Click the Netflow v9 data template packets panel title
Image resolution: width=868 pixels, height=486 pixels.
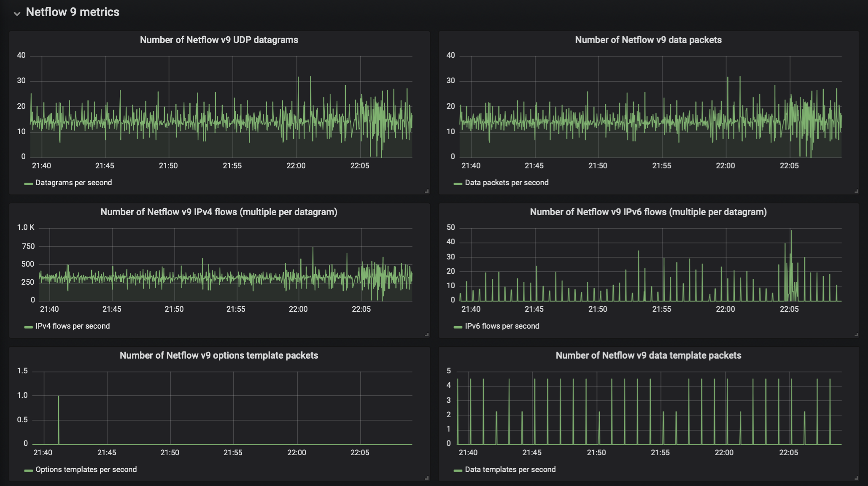click(x=648, y=356)
